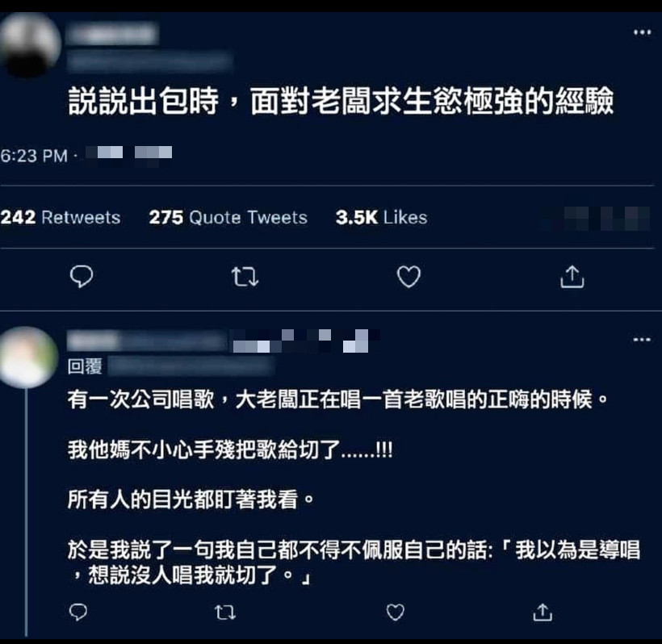View the 275 Quote Tweets
Viewport: 662px width, 644px height.
[x=228, y=217]
